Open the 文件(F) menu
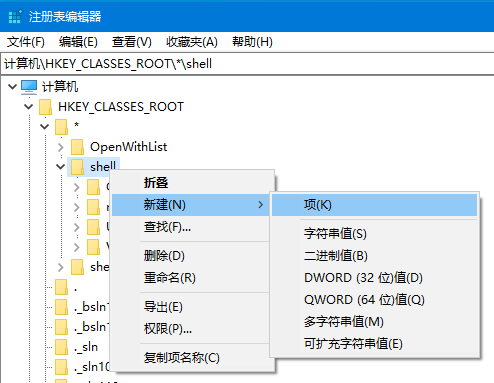 [x=26, y=42]
